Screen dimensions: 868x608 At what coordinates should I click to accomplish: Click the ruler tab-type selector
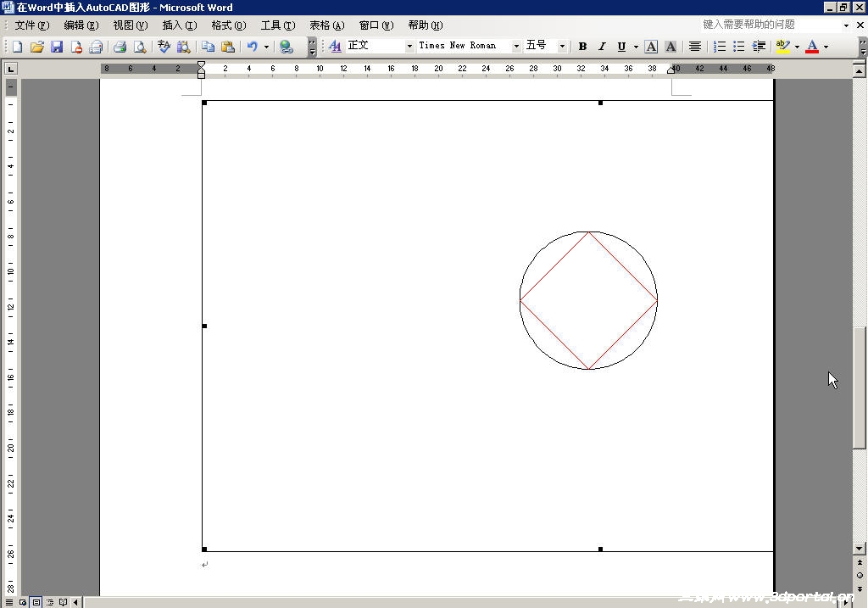coord(10,68)
